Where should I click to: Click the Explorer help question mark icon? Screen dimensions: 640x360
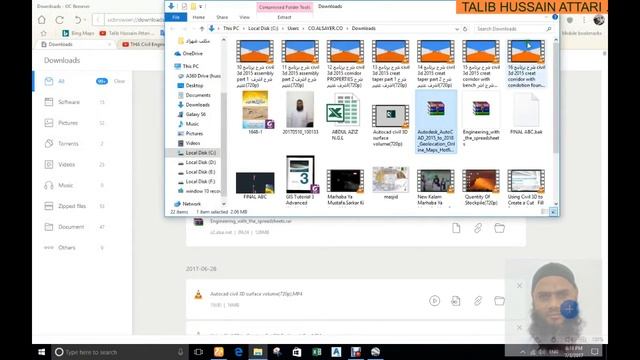[x=555, y=17]
